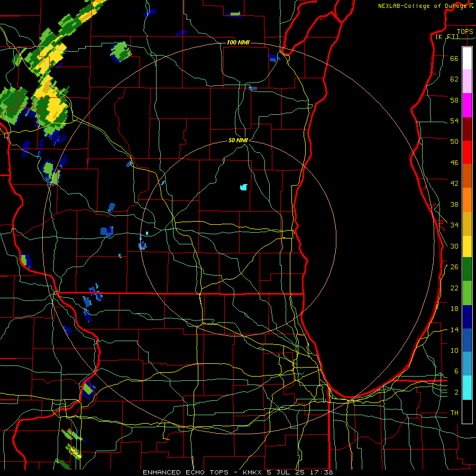Click the 50 NMI range ring label
Screen dimensions: 476x476
pos(238,140)
